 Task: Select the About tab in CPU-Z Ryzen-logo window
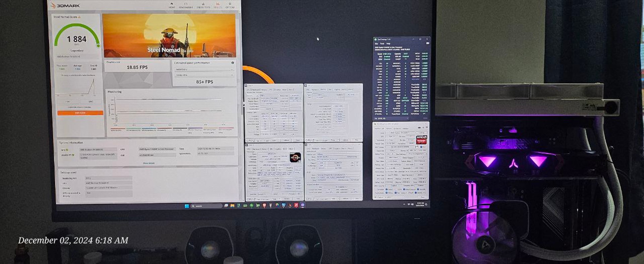click(291, 149)
